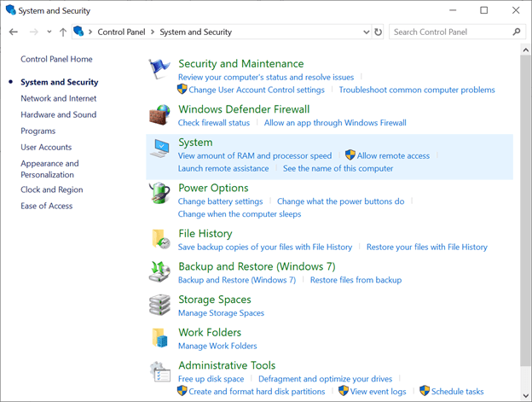
Task: Open Security and Maintenance heading
Action: click(x=241, y=64)
